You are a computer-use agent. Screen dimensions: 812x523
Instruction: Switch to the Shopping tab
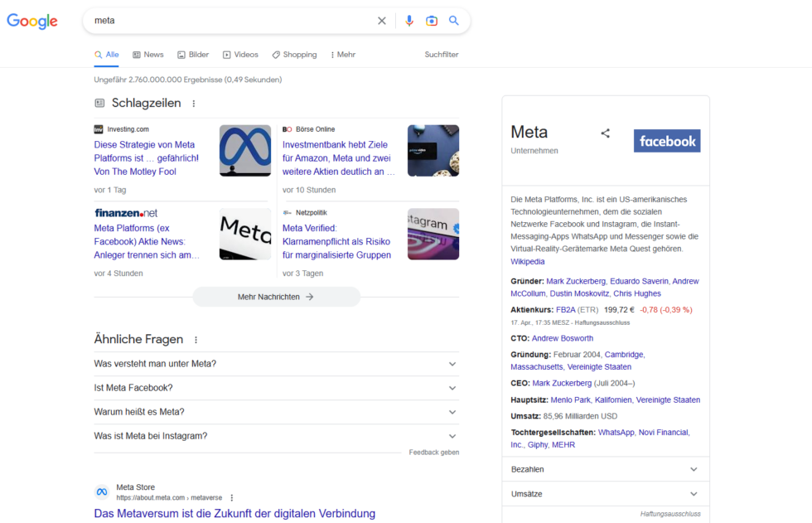tap(295, 55)
